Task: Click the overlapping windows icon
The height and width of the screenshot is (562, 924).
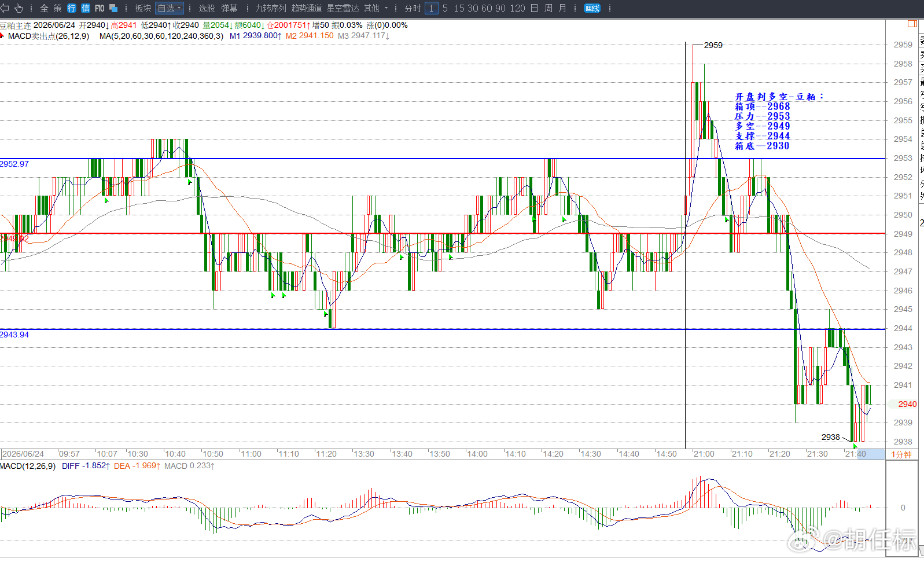Action: point(113,8)
